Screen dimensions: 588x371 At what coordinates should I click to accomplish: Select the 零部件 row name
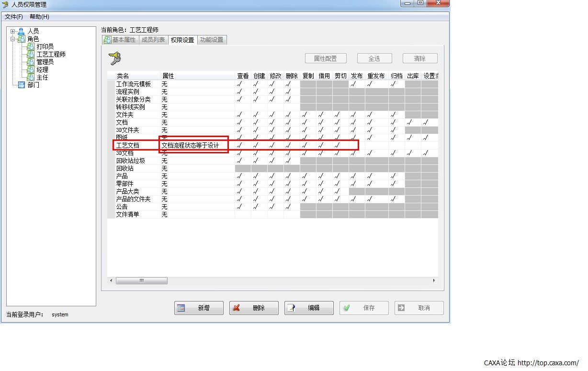pyautogui.click(x=125, y=184)
